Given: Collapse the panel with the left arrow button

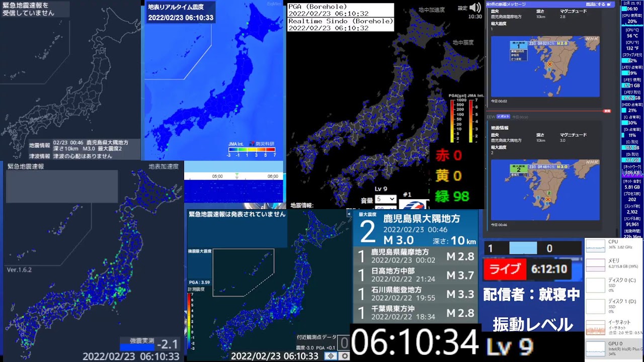Looking at the screenshot, I should pos(349,214).
